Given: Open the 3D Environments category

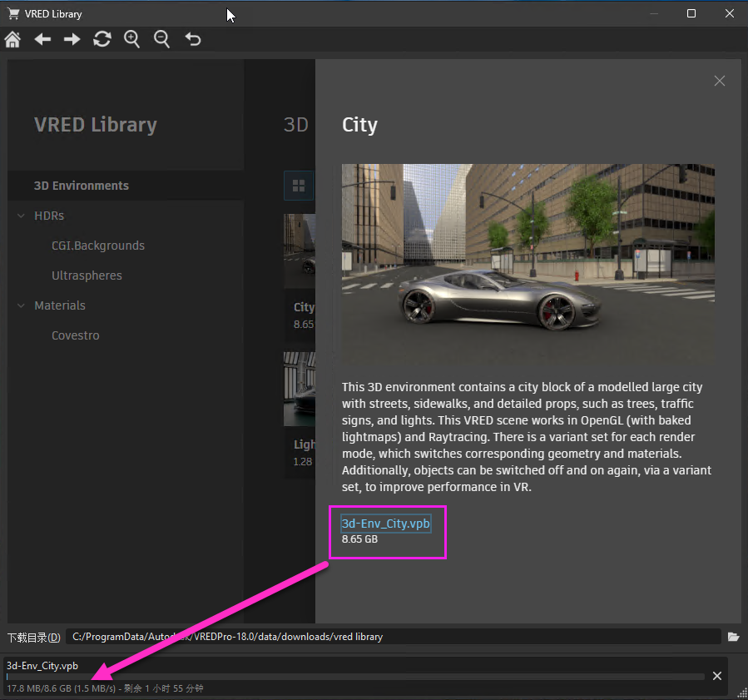Looking at the screenshot, I should pos(126,186).
